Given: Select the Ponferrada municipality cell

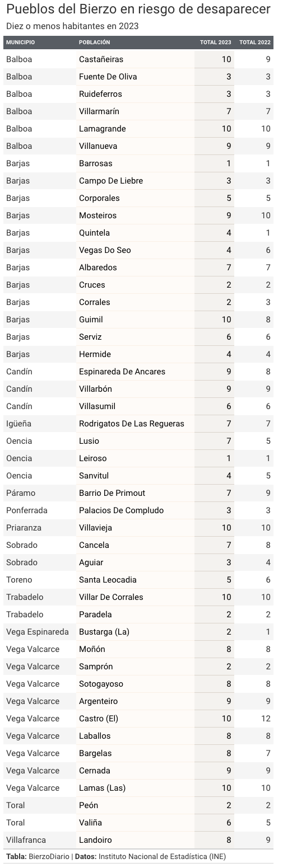Looking at the screenshot, I should 27,510.
